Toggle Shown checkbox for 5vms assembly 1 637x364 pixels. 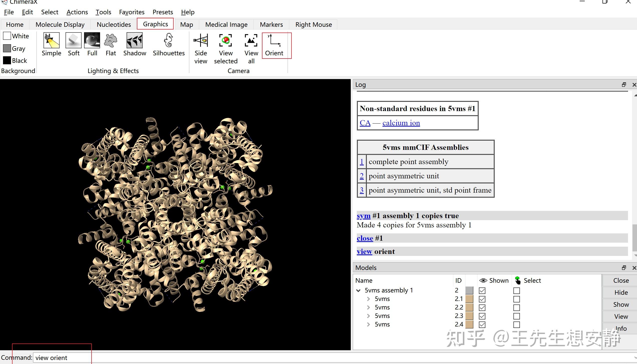coord(482,291)
